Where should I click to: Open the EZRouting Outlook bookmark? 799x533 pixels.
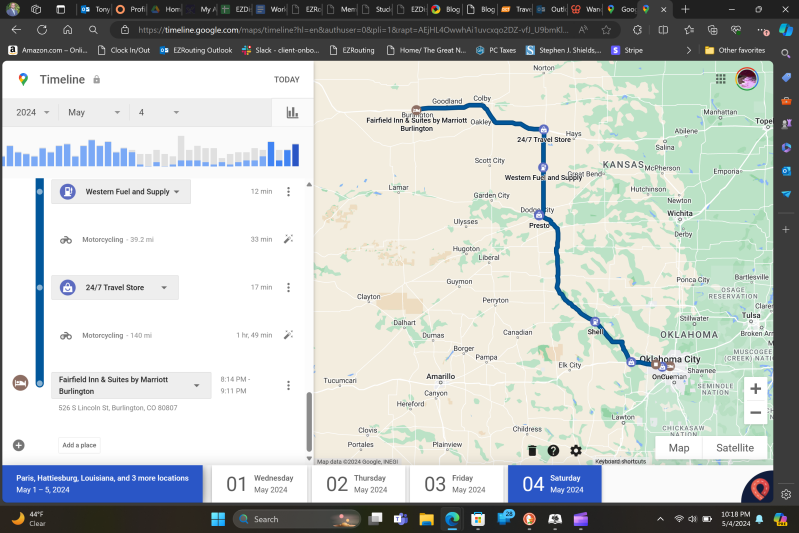point(196,50)
